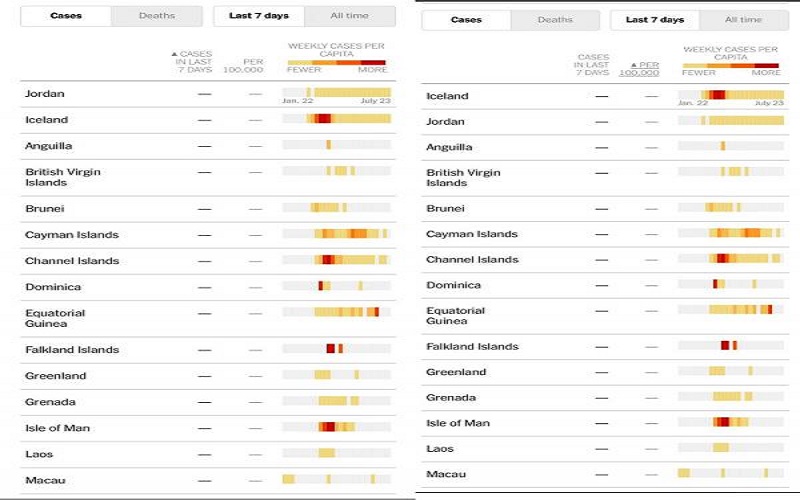Switch to Deaths tab in left panel
The image size is (800, 500).
157,16
